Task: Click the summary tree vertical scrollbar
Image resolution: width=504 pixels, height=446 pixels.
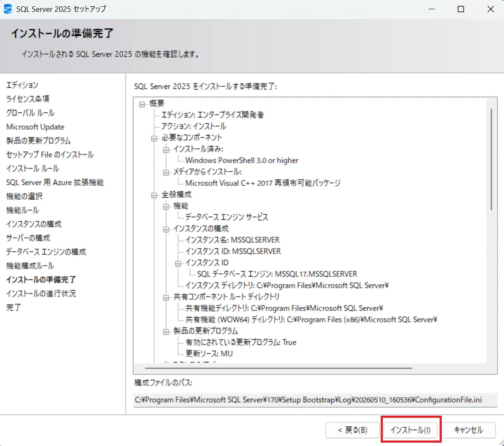Action: click(491, 160)
